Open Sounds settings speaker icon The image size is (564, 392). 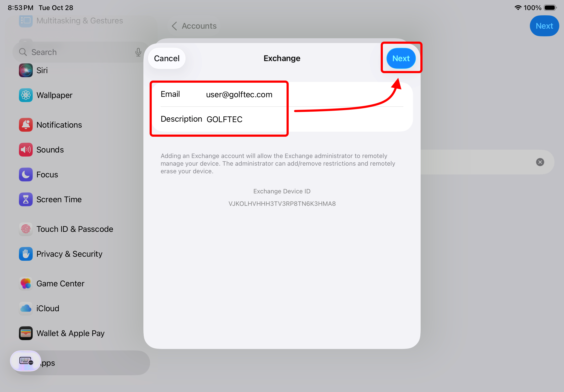(26, 150)
